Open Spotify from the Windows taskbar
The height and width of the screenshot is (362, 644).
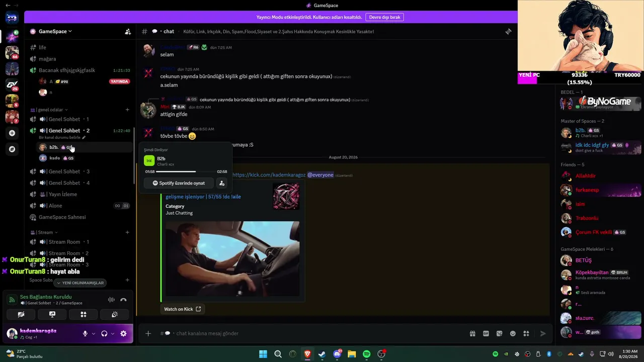click(x=366, y=354)
